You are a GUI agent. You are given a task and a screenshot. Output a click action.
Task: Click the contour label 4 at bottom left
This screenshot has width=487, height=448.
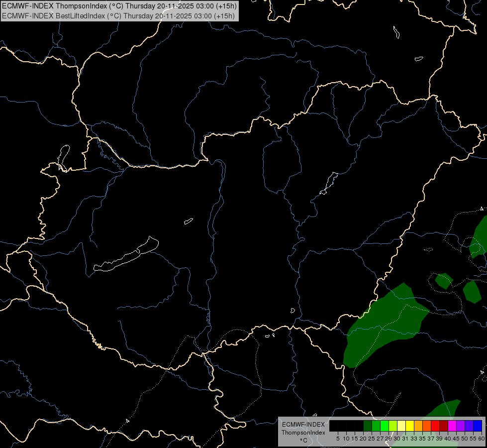(127, 421)
